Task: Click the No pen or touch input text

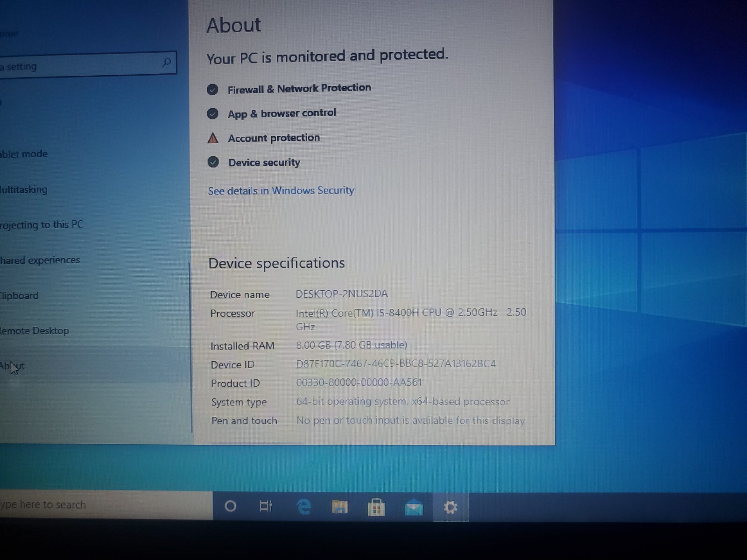Action: click(x=410, y=420)
